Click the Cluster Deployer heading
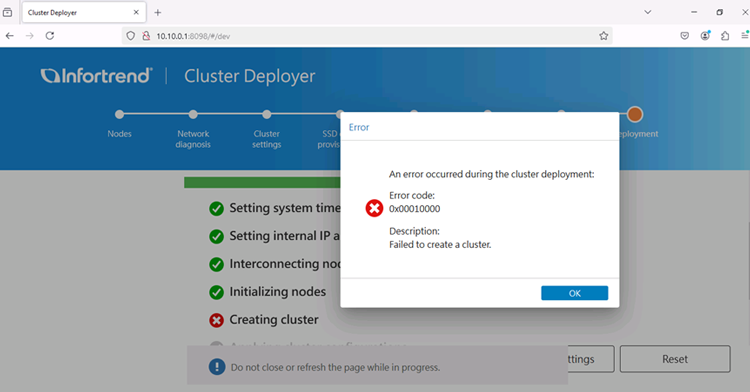750x392 pixels. 250,76
